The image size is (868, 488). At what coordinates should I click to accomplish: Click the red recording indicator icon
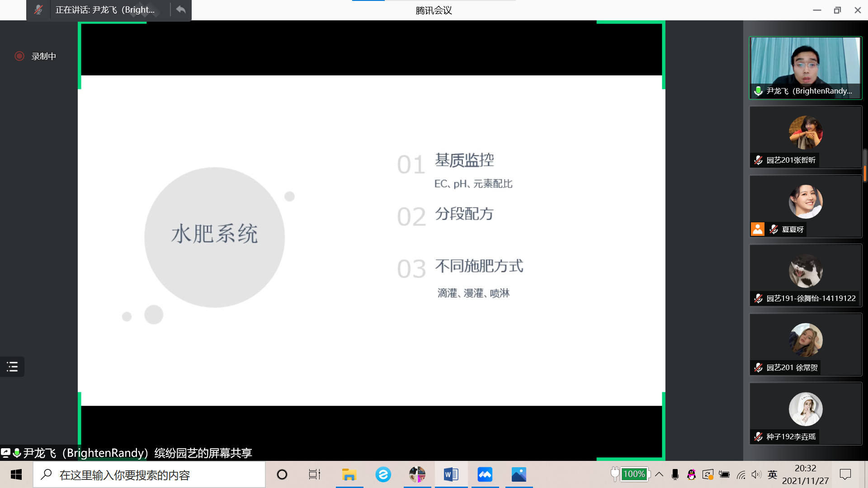point(19,56)
